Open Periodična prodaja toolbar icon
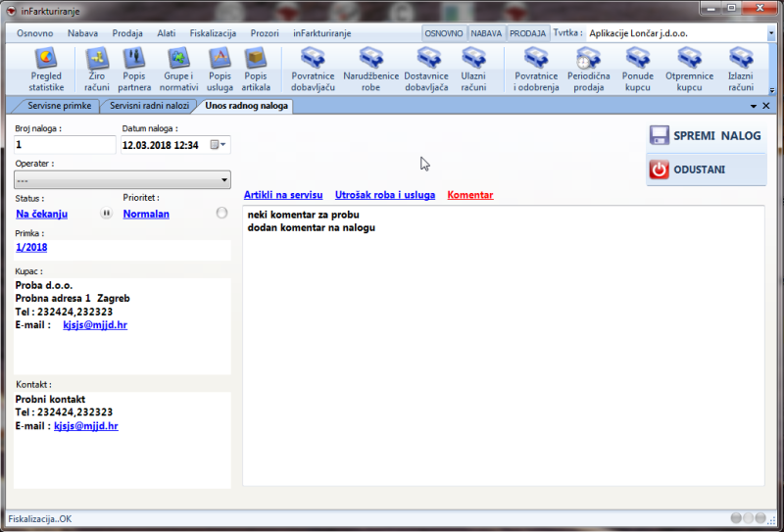 pyautogui.click(x=589, y=69)
